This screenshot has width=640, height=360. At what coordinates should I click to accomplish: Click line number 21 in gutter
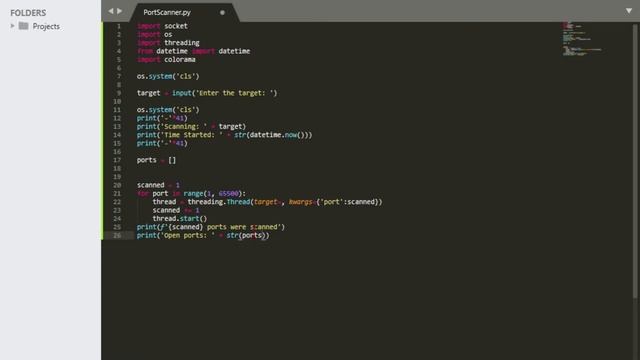coord(117,193)
